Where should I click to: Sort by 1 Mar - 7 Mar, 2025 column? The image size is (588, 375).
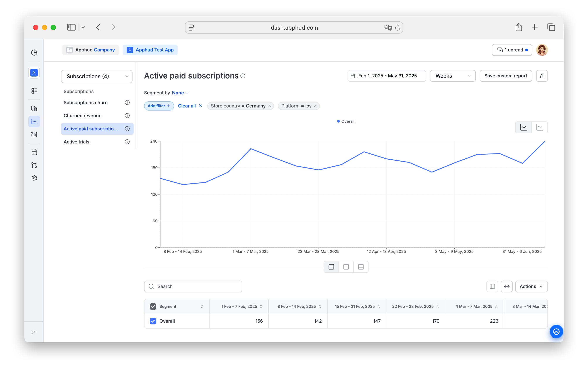pyautogui.click(x=496, y=307)
